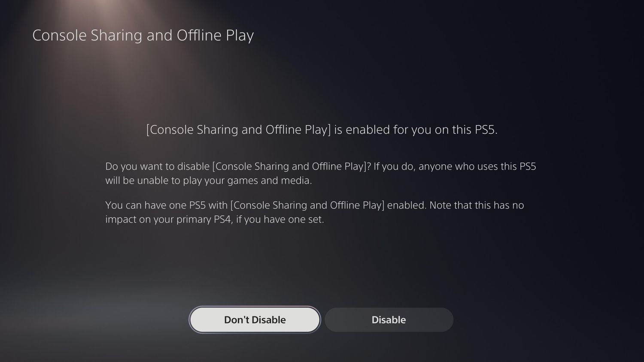This screenshot has width=644, height=362.
Task: Click the 'anyone who uses this PS5' phrase
Action: pyautogui.click(x=477, y=166)
